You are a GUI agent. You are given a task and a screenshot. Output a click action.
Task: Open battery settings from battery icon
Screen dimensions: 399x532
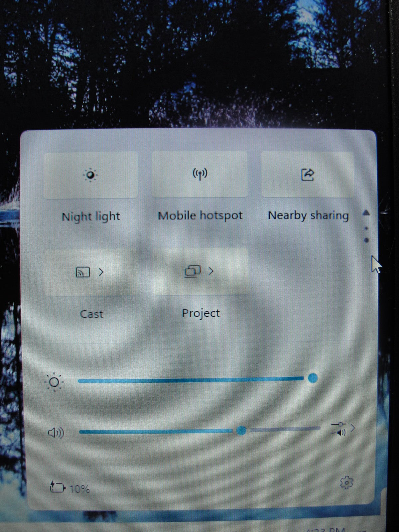57,487
